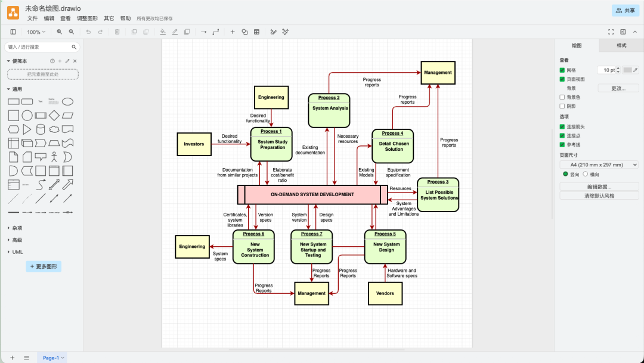644x363 pixels.
Task: Select the 横向 landscape radio button
Action: point(586,174)
